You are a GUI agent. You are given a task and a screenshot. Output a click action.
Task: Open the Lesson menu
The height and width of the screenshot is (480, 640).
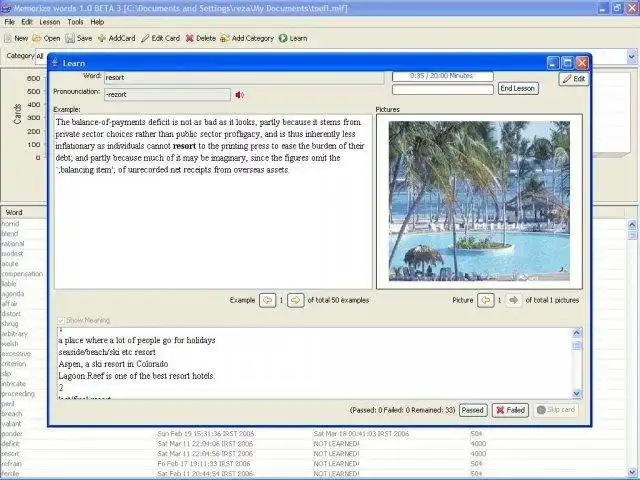click(50, 22)
